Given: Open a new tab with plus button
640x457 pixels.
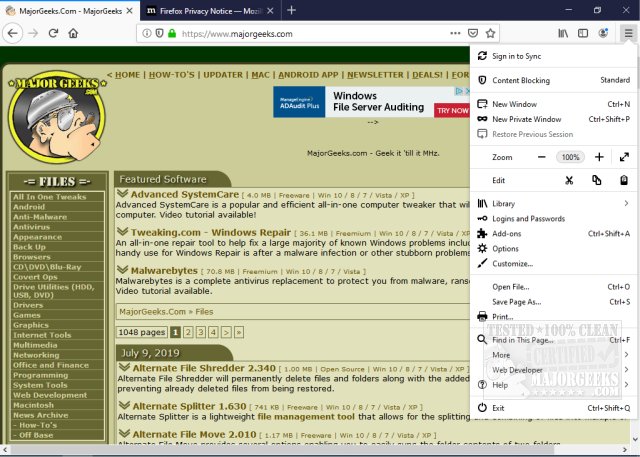Looking at the screenshot, I should (x=291, y=10).
